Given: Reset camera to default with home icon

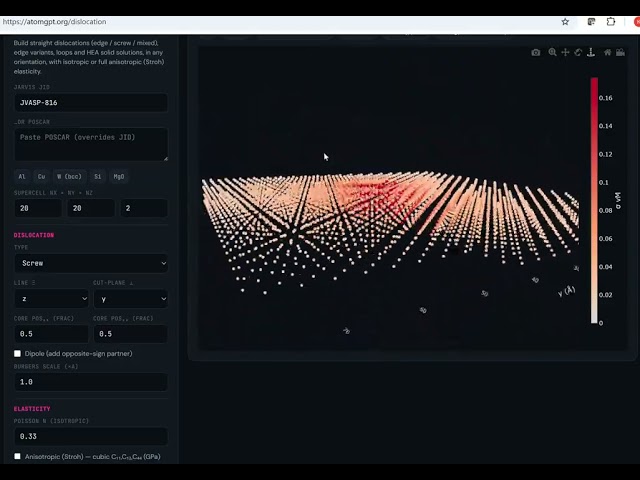Looking at the screenshot, I should coord(607,52).
